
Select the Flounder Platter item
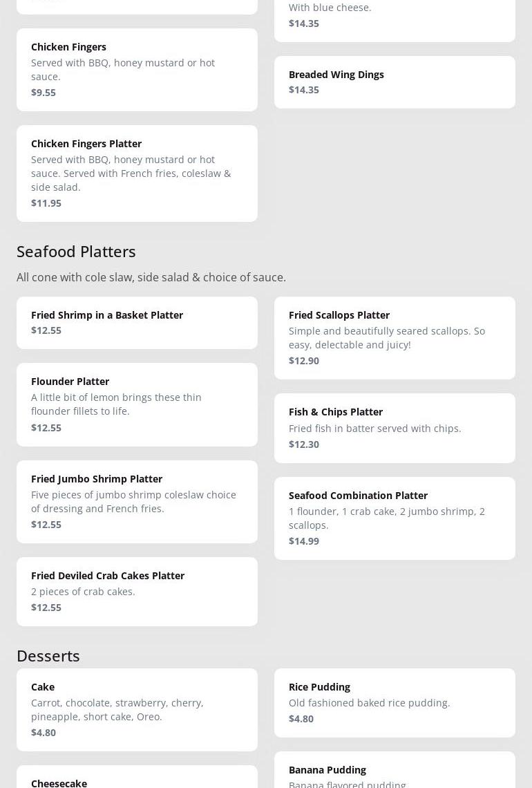(137, 404)
